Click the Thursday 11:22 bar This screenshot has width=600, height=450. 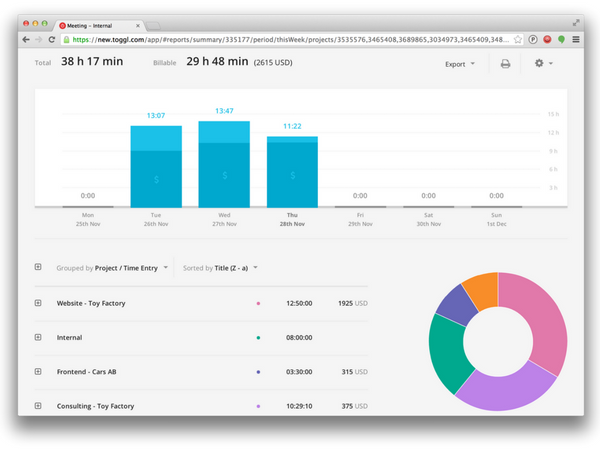[x=292, y=172]
